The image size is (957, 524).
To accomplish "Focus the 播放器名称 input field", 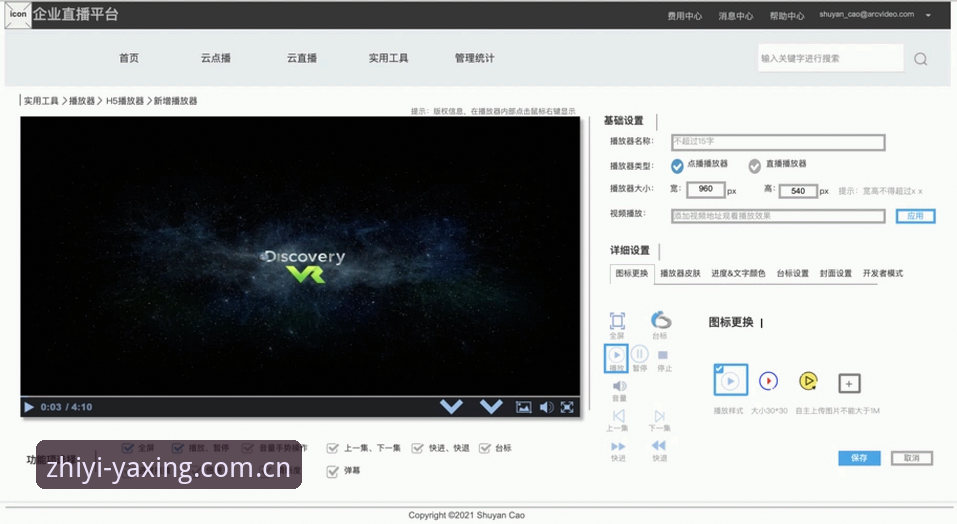I will pos(778,142).
